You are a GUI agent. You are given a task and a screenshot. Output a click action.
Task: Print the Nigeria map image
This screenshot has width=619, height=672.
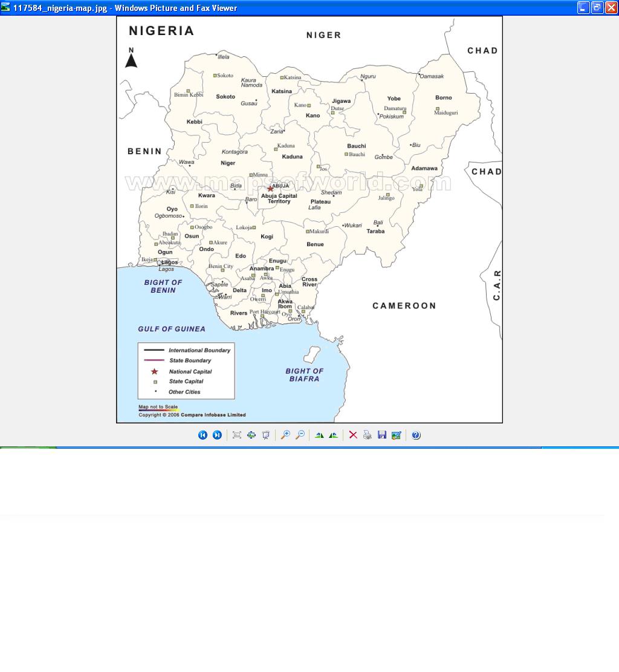(x=368, y=435)
